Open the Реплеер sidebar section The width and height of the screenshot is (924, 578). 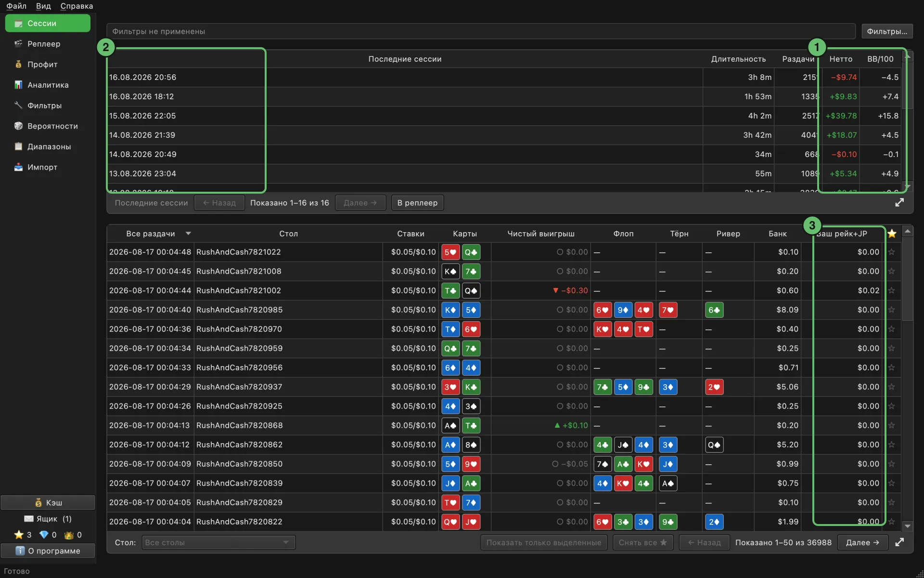pos(47,44)
